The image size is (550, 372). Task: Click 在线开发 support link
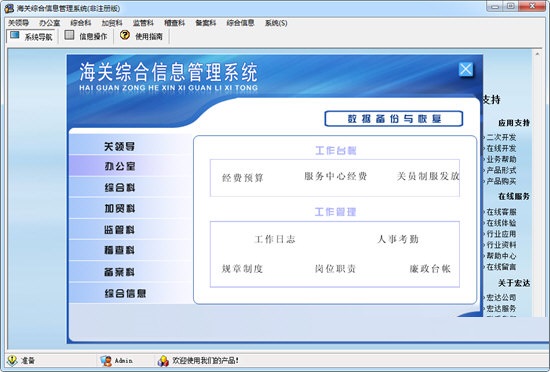[x=501, y=148]
